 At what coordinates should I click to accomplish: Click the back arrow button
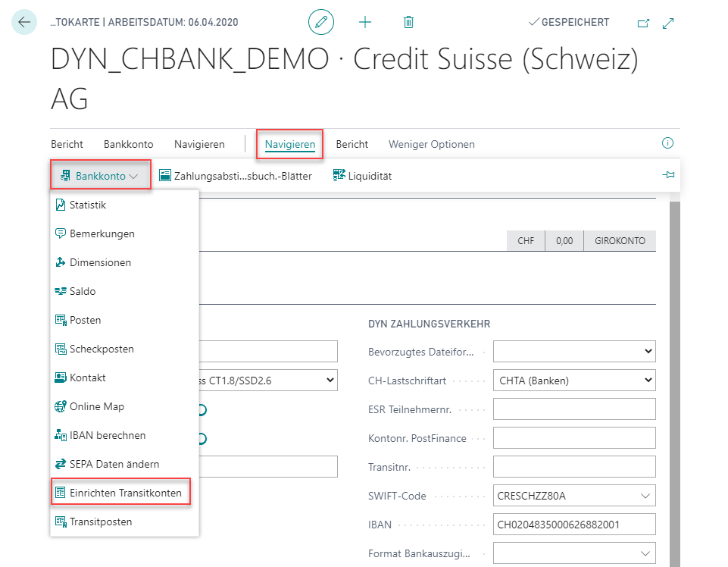[x=24, y=23]
